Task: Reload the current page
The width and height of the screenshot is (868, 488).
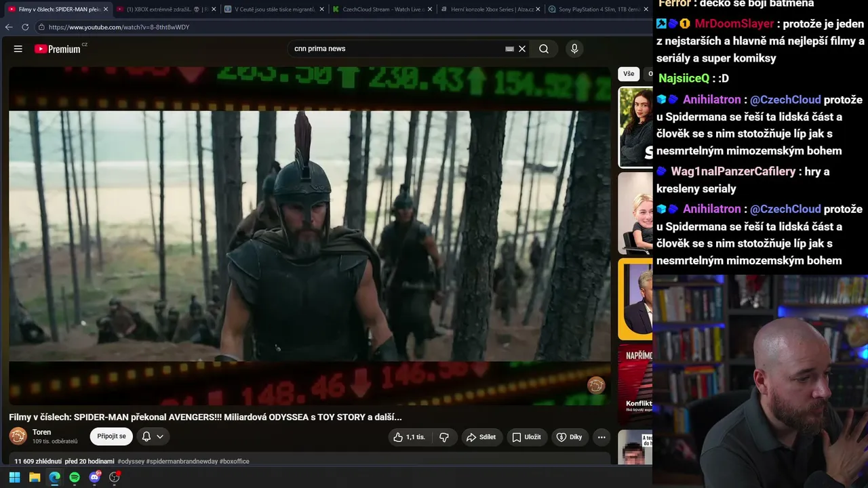Action: (x=25, y=27)
